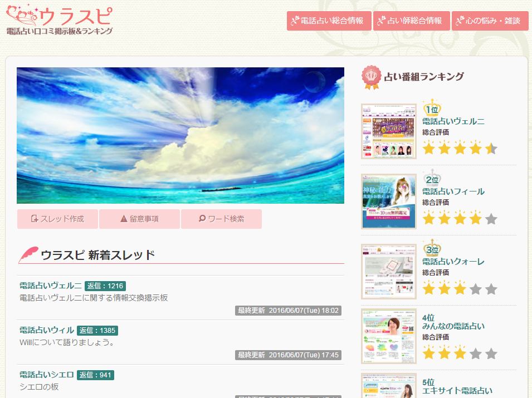Click the star rating for 電話占いフィール

(460, 218)
